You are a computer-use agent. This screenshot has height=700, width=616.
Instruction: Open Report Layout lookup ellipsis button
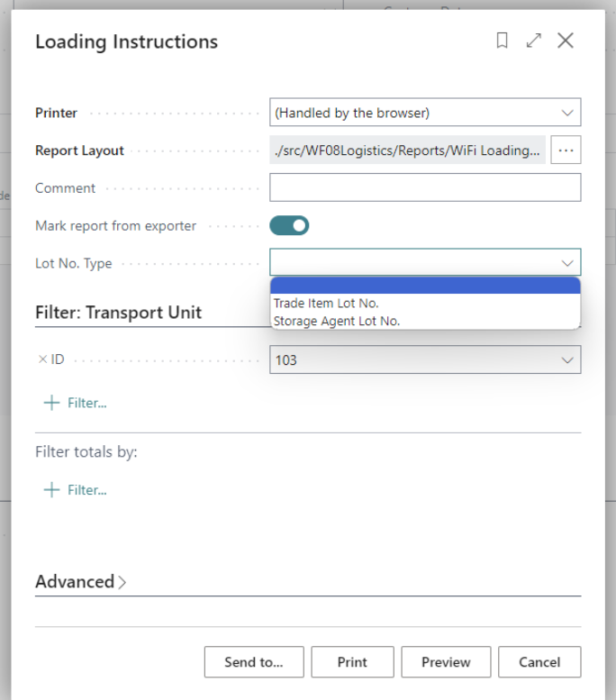pos(566,150)
